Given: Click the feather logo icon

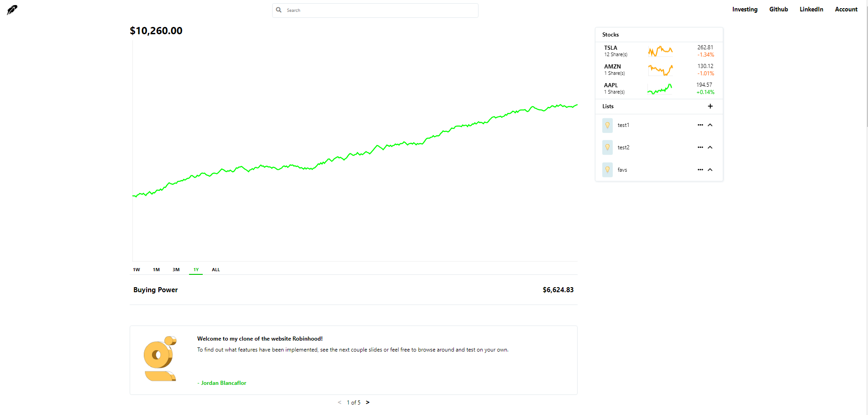Looking at the screenshot, I should [x=12, y=10].
